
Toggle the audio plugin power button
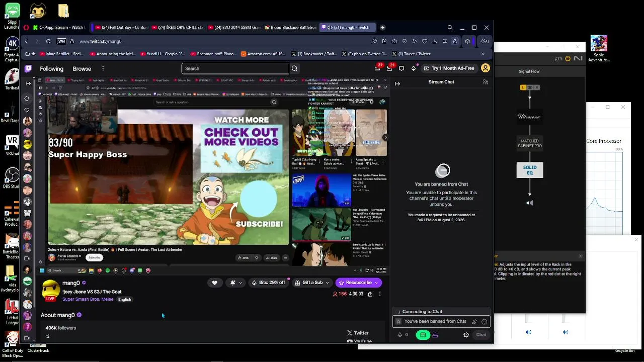click(x=568, y=59)
